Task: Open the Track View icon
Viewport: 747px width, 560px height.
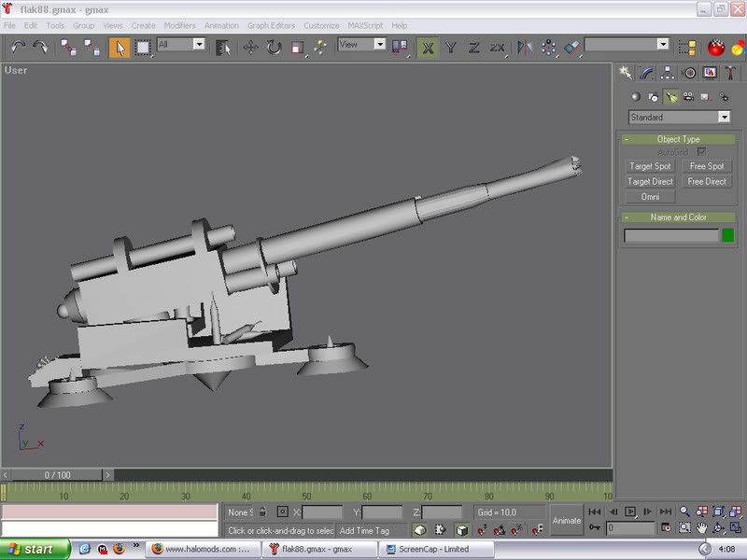Action: (687, 48)
